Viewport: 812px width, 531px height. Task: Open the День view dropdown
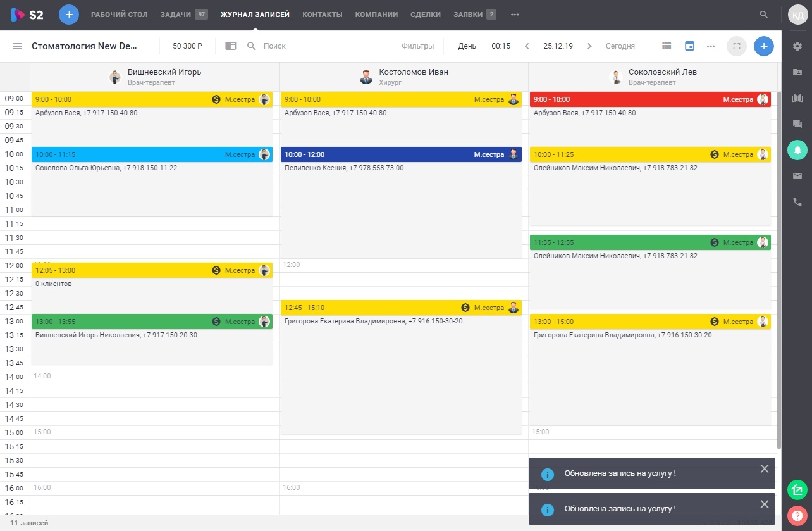[x=467, y=46]
